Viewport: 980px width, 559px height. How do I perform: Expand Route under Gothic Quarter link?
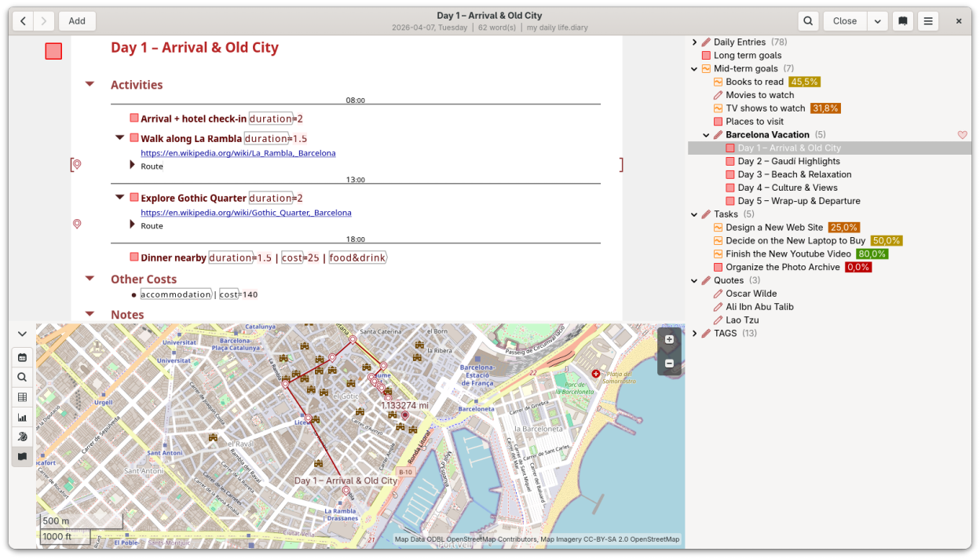tap(132, 225)
